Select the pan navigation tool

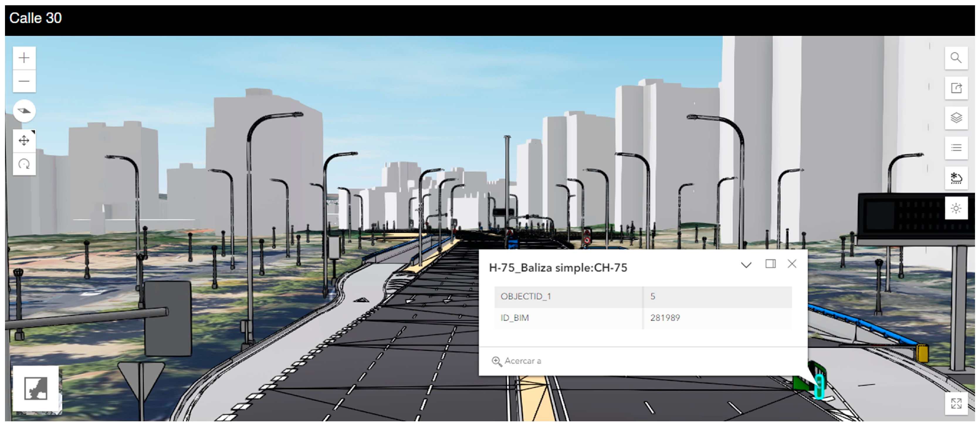point(24,141)
